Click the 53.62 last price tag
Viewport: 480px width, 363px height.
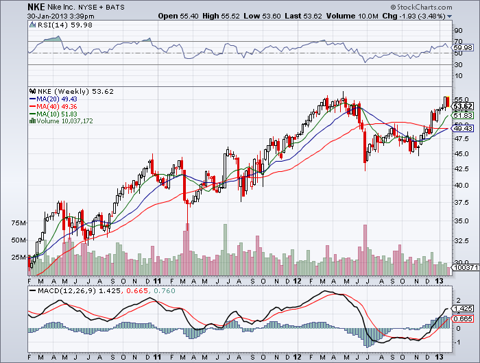[463, 106]
